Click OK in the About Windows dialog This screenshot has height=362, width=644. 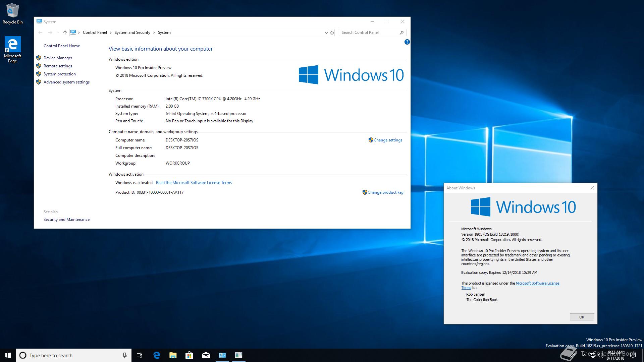582,317
